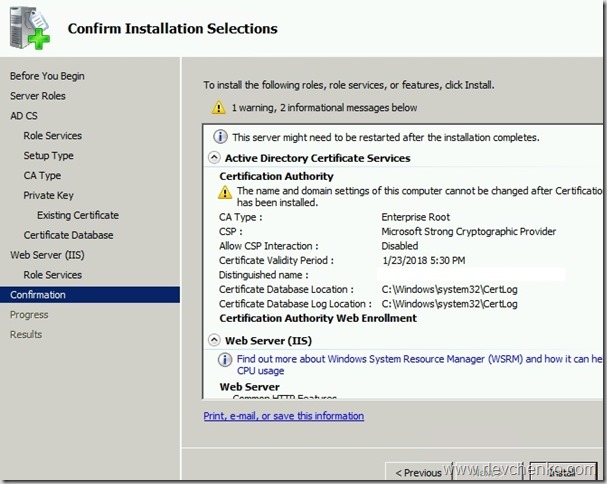Click the Previous button
This screenshot has width=607, height=484.
point(418,472)
